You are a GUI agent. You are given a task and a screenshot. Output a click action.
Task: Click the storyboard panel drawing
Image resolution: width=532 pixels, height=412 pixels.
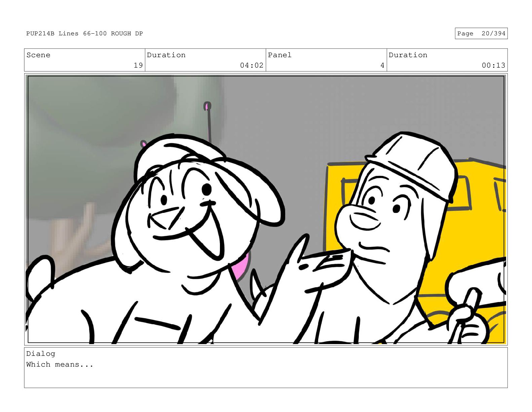click(x=266, y=209)
